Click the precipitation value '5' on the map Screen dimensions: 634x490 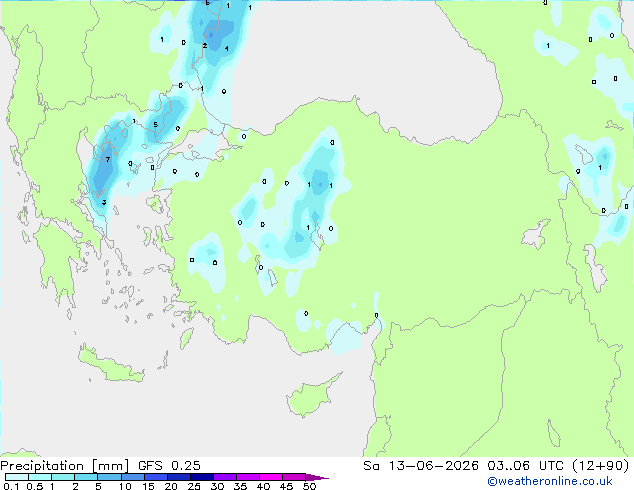click(x=156, y=125)
